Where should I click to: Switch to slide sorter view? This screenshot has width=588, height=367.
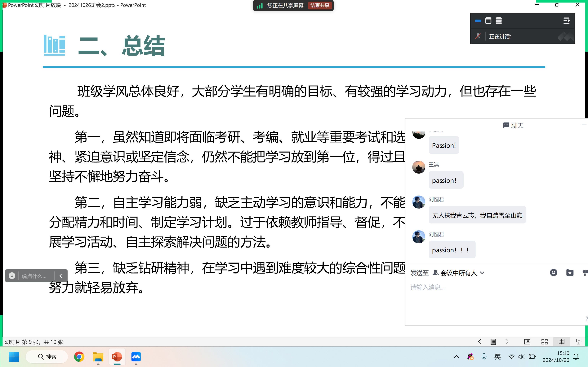544,342
